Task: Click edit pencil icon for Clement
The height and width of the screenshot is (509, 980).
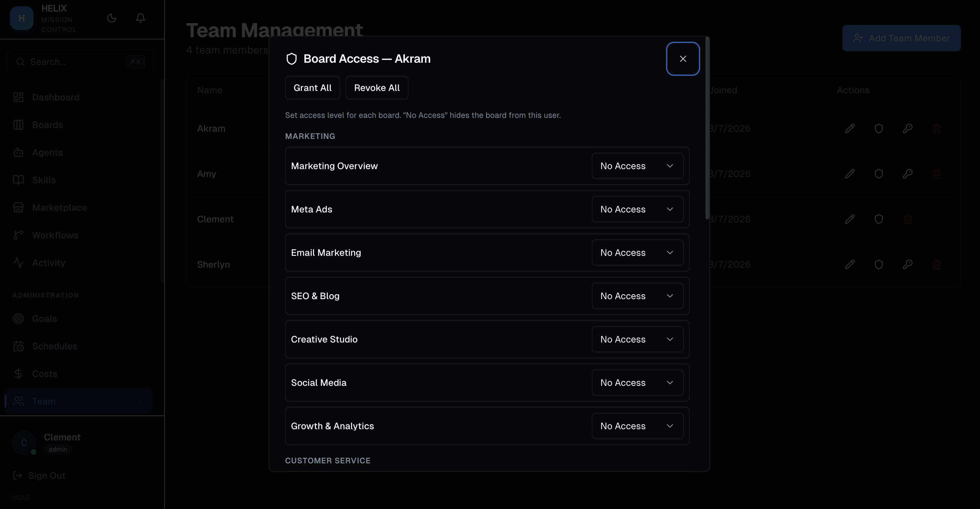Action: coord(850,219)
